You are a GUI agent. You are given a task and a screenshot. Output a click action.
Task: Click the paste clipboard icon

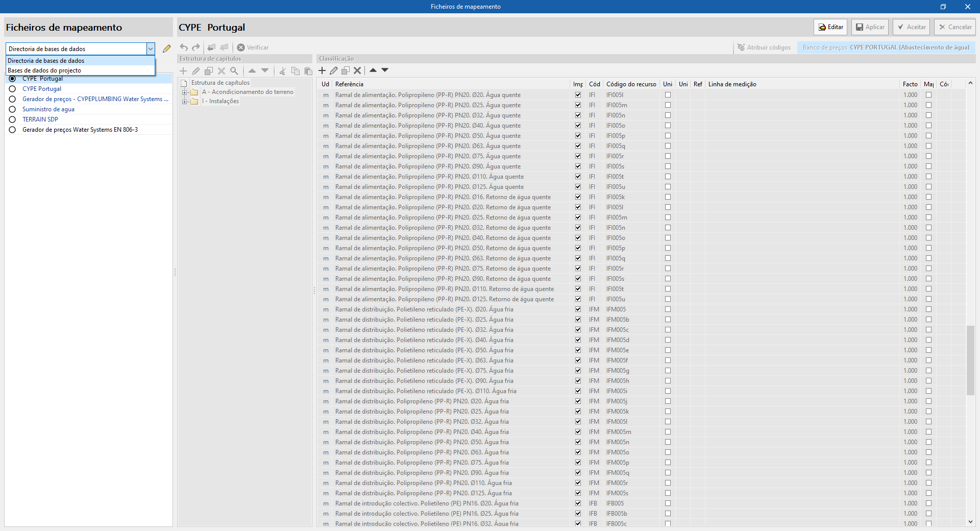[308, 71]
